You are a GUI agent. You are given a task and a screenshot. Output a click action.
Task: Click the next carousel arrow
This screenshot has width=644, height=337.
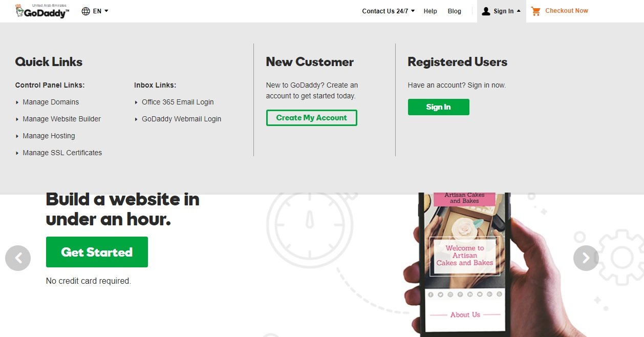click(586, 258)
